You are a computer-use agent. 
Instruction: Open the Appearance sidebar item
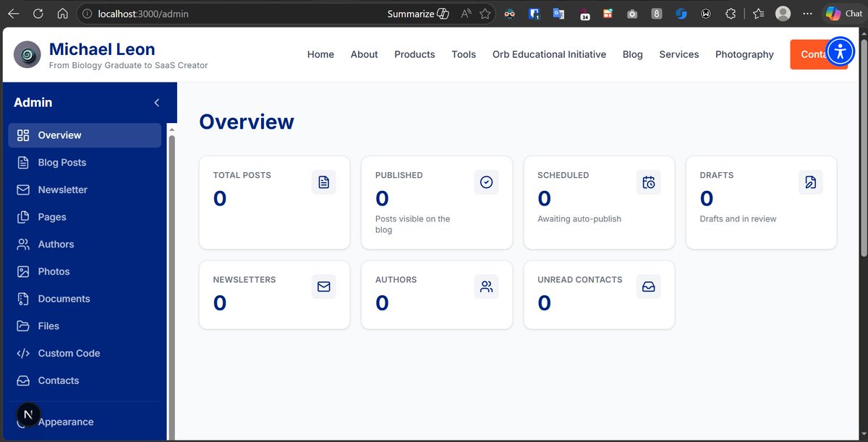click(85, 422)
